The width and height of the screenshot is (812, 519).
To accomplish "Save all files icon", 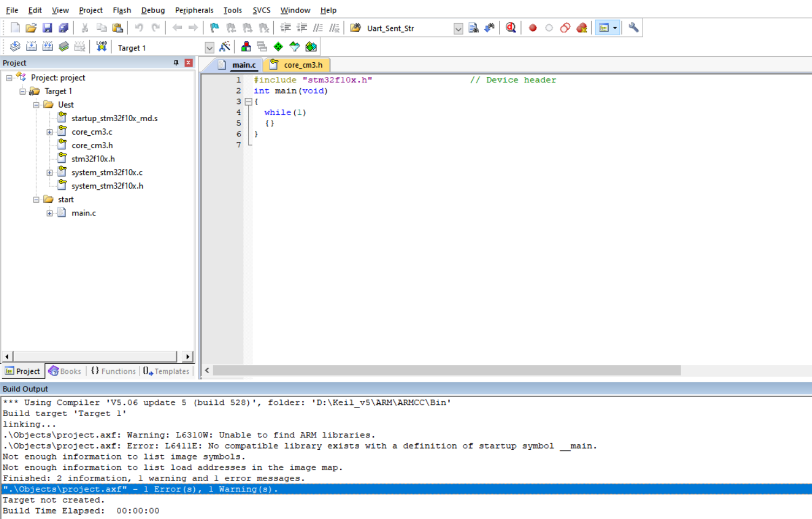I will [x=64, y=28].
